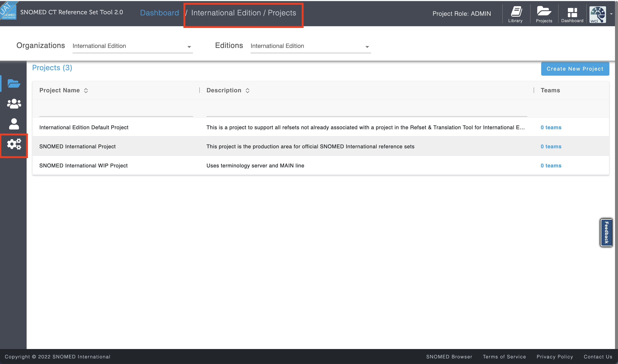
Task: Open the sidebar settings gears icon
Action: pos(14,144)
